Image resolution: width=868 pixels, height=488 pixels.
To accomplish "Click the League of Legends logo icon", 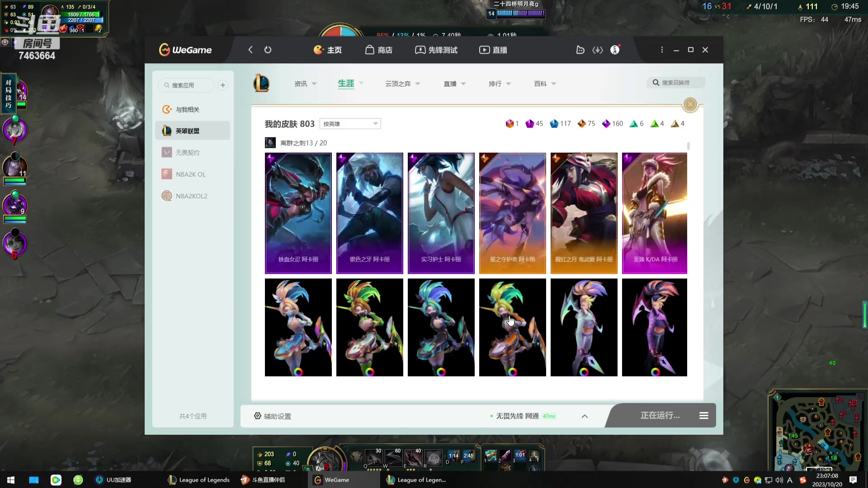I will pyautogui.click(x=261, y=84).
